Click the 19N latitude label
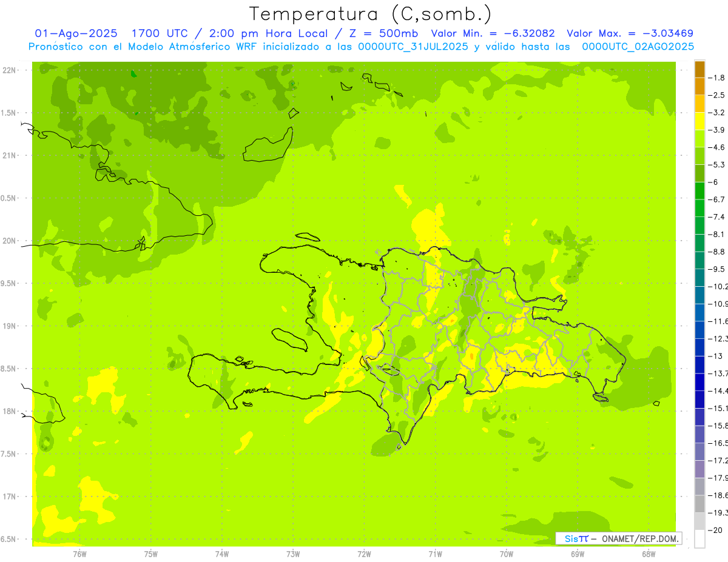 (9, 326)
